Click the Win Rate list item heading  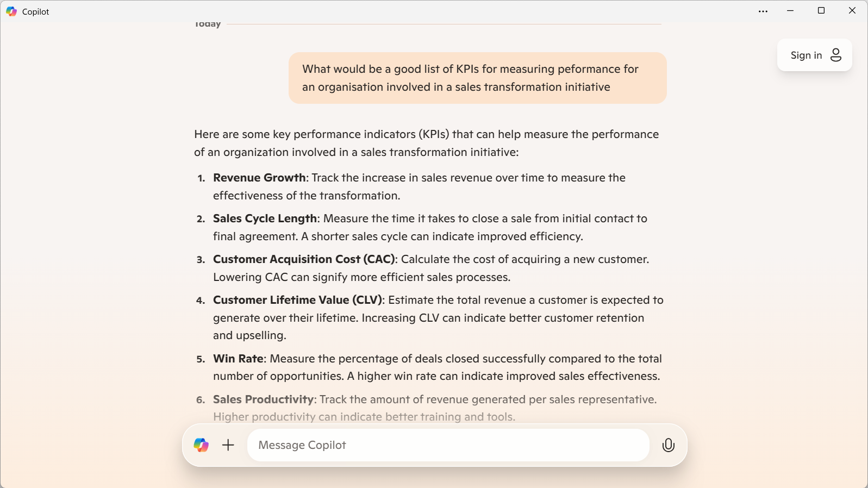pyautogui.click(x=238, y=359)
